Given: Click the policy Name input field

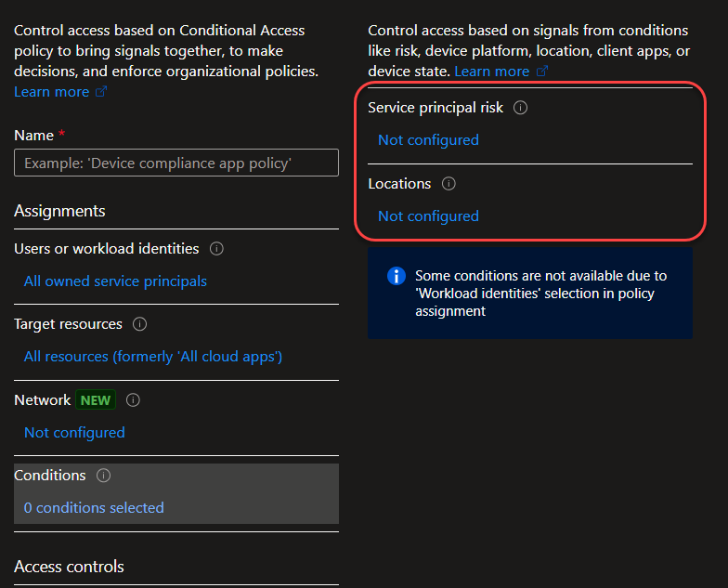Looking at the screenshot, I should pos(176,163).
